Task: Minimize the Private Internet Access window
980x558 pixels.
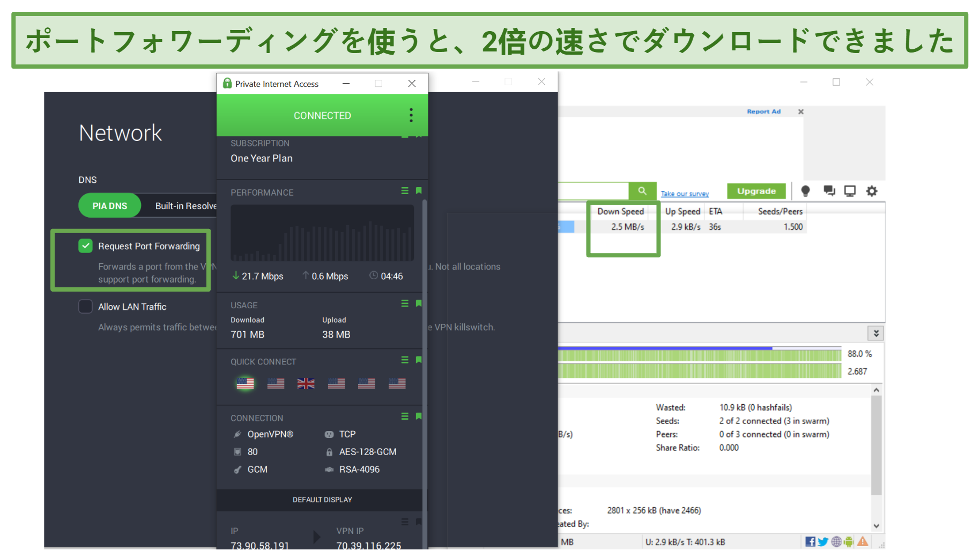Action: pos(346,83)
